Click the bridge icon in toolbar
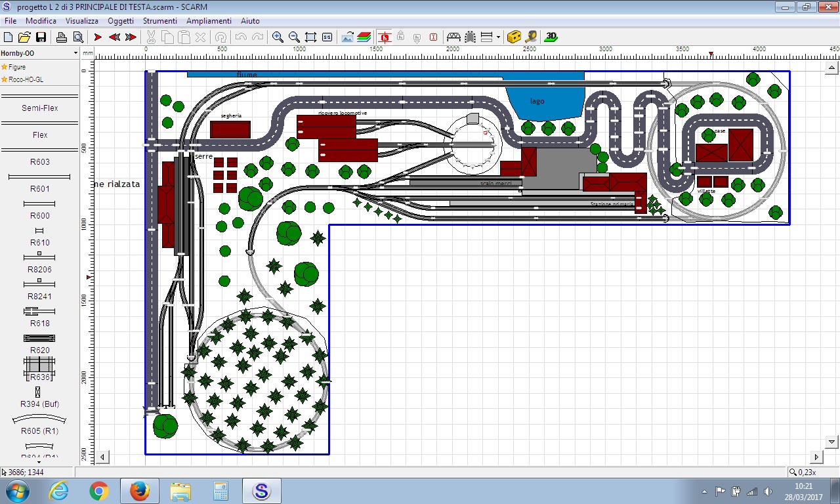 [453, 37]
